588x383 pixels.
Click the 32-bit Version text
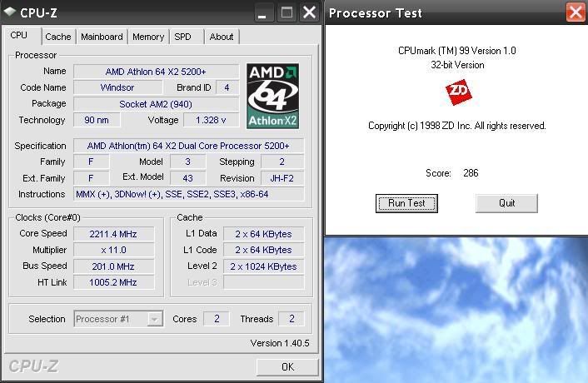point(457,65)
